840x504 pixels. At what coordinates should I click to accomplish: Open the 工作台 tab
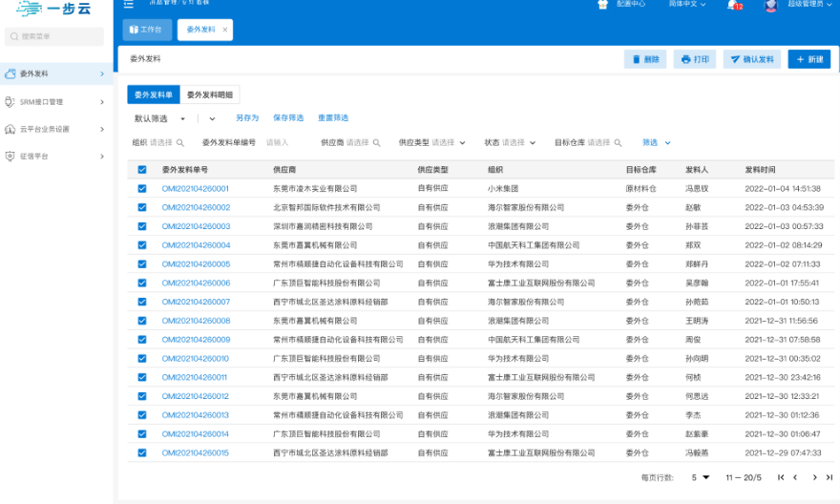[147, 30]
